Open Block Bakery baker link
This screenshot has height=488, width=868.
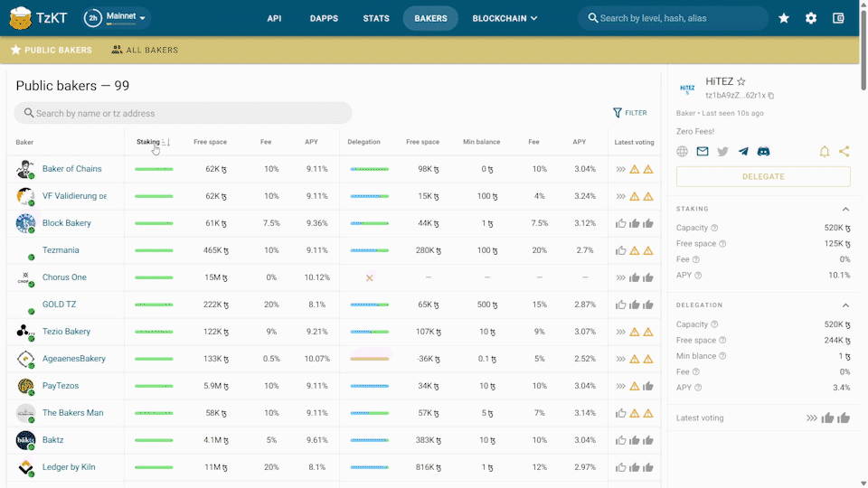pyautogui.click(x=66, y=223)
